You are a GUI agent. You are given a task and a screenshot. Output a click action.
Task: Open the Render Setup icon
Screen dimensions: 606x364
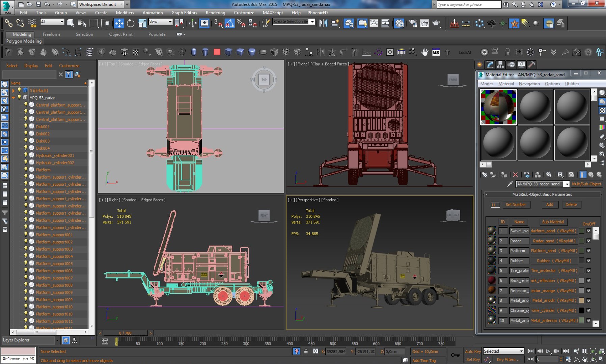pos(413,23)
